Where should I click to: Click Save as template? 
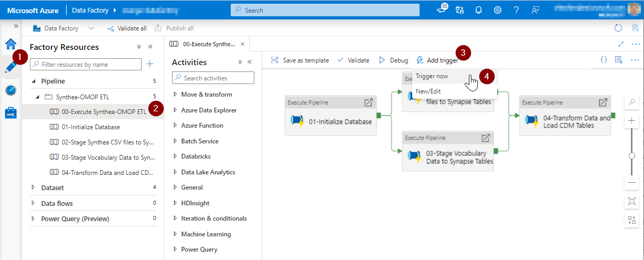pyautogui.click(x=300, y=60)
